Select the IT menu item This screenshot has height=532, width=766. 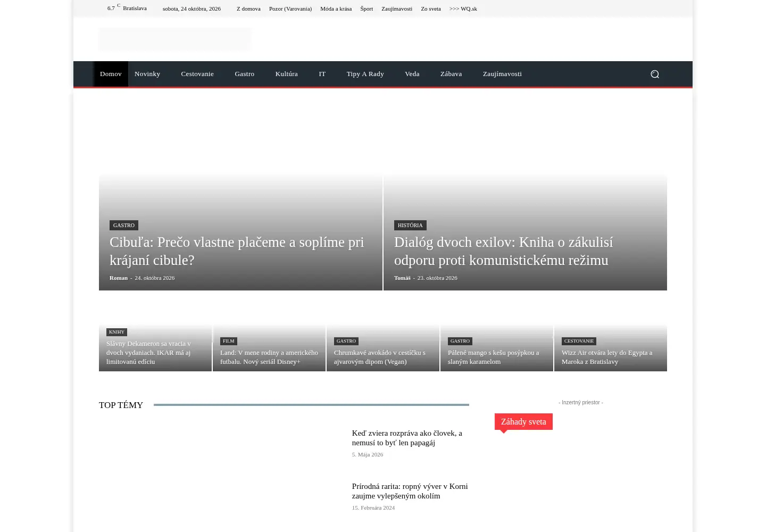point(322,74)
